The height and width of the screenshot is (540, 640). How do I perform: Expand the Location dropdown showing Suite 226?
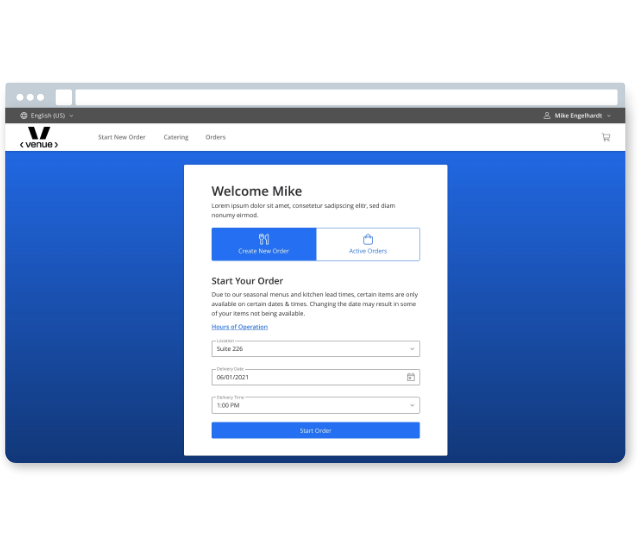click(x=315, y=349)
